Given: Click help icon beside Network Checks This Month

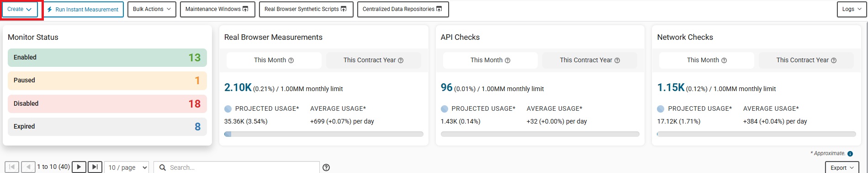Looking at the screenshot, I should [724, 60].
